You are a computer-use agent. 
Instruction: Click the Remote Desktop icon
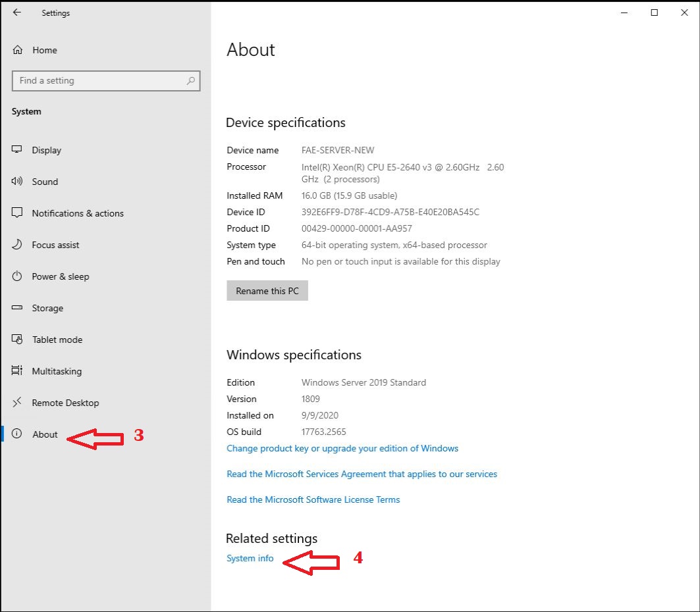pyautogui.click(x=17, y=402)
